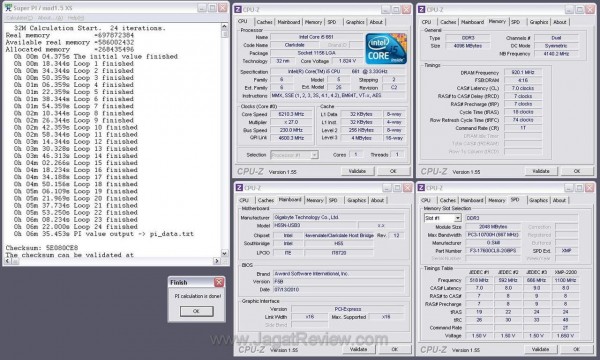Open the Caches tab in Mainboard window
The width and height of the screenshot is (600, 360).
click(266, 200)
